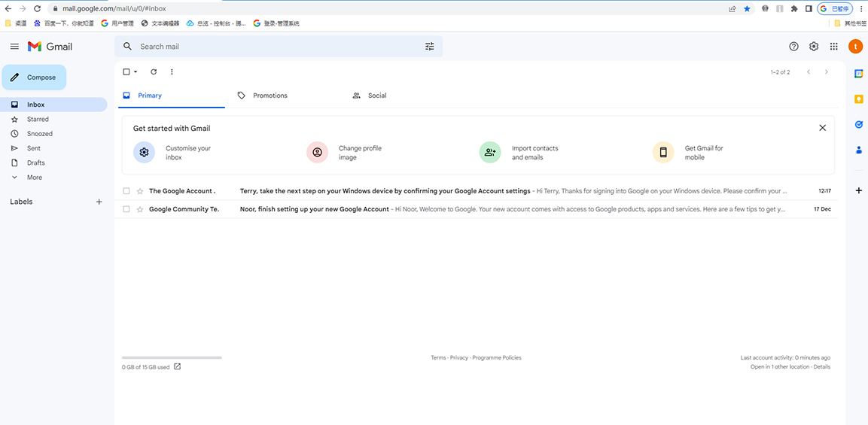Open the account activity Details link

click(821, 367)
